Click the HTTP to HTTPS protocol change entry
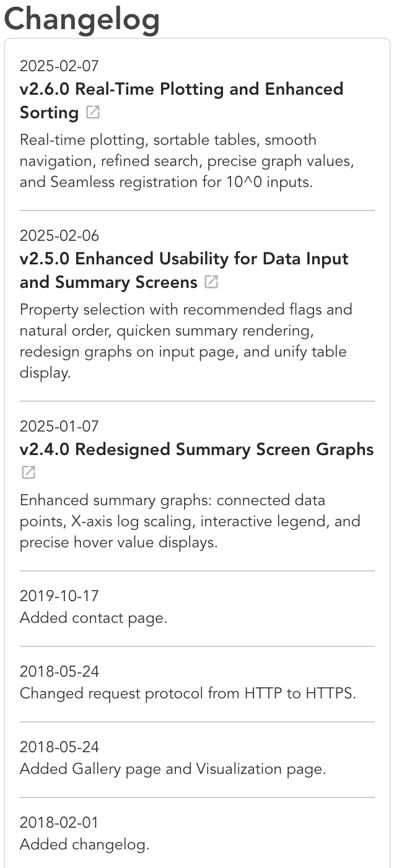The image size is (394, 868). 188,693
